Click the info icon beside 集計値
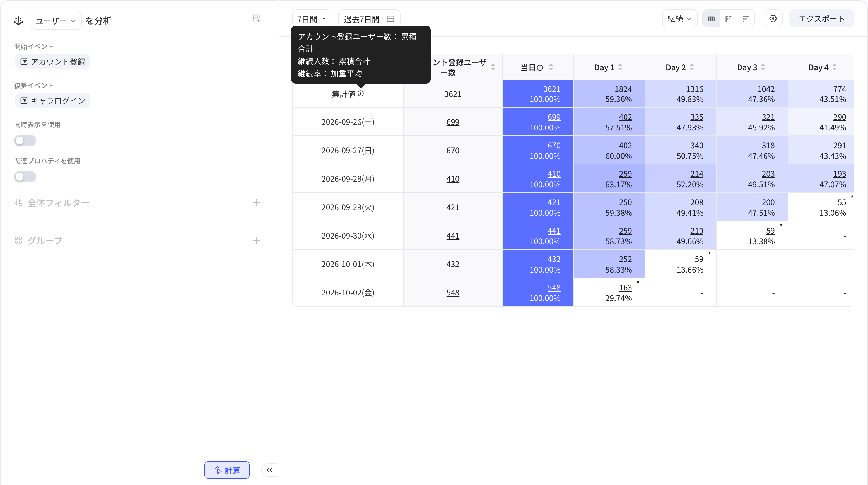Image resolution: width=868 pixels, height=485 pixels. point(361,94)
